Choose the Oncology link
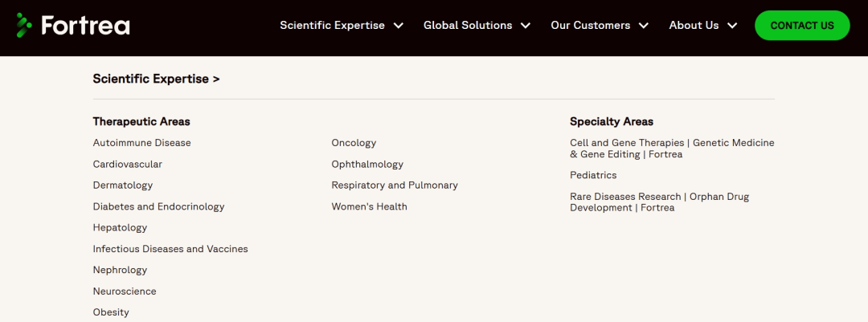868x322 pixels. (354, 143)
